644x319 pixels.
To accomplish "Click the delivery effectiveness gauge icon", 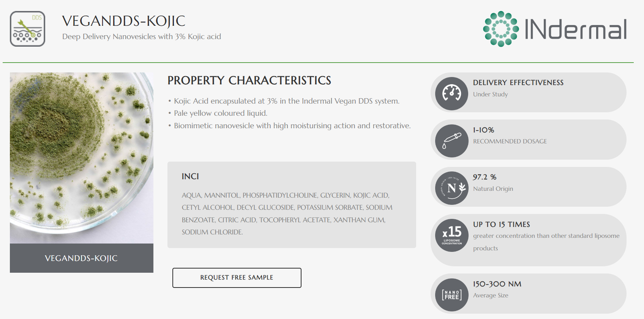I will coord(451,93).
